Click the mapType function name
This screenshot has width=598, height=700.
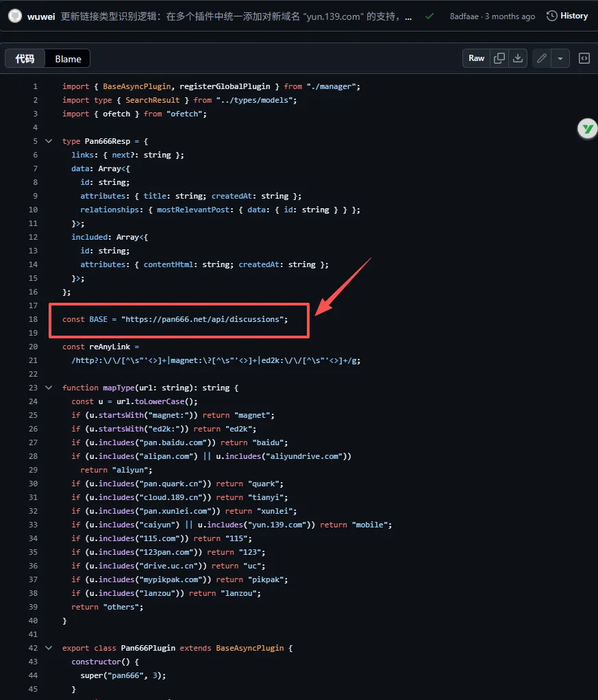(119, 388)
